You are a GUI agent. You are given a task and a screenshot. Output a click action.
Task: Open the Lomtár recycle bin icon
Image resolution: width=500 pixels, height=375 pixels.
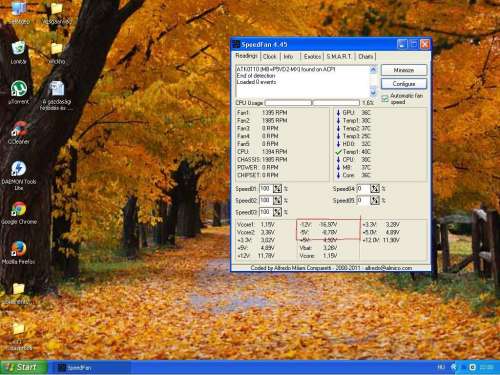coord(19,52)
